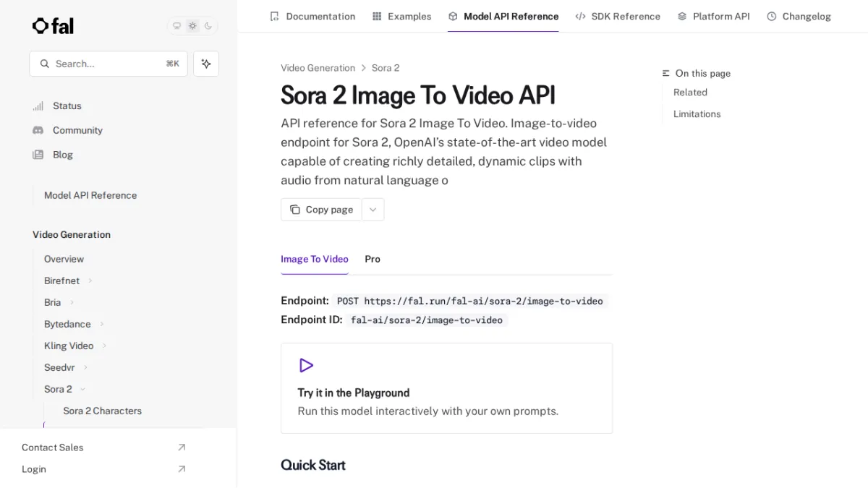Click the Changelog clock icon
The width and height of the screenshot is (868, 488).
click(x=772, y=16)
